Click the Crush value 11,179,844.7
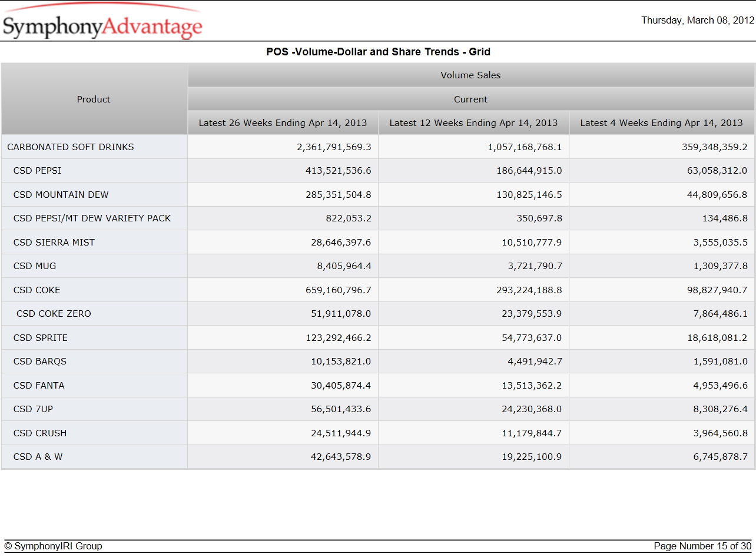This screenshot has width=756, height=557. pos(532,433)
